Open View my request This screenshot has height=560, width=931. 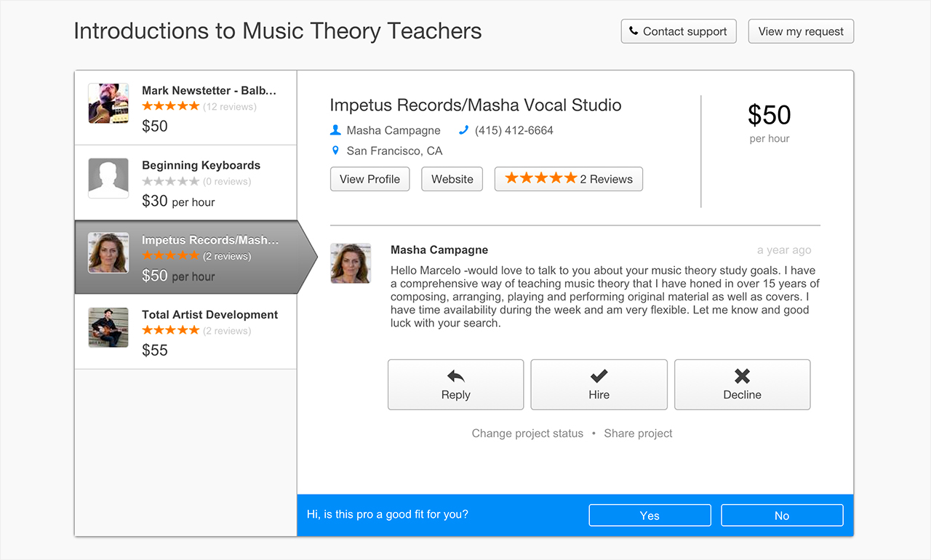(x=801, y=31)
